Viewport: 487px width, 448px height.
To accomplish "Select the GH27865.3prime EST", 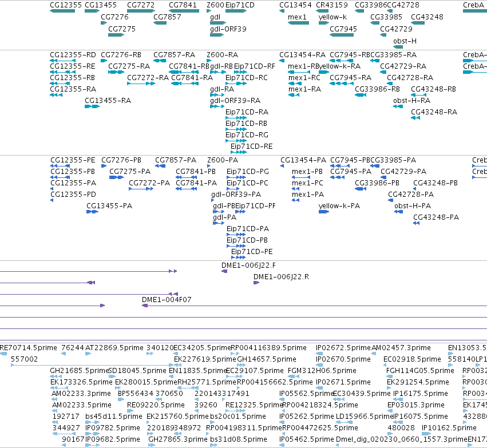I will coord(152,445).
